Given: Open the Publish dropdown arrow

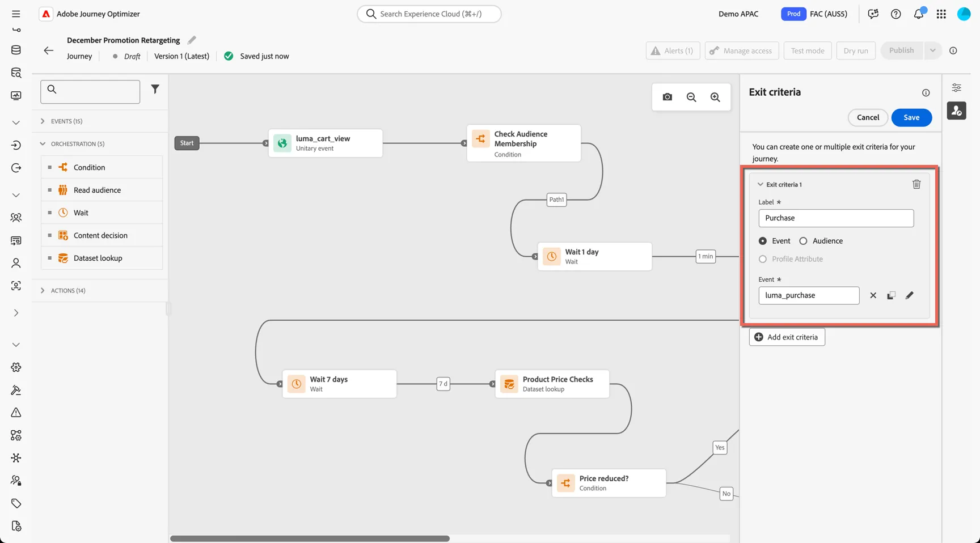Looking at the screenshot, I should click(x=932, y=50).
